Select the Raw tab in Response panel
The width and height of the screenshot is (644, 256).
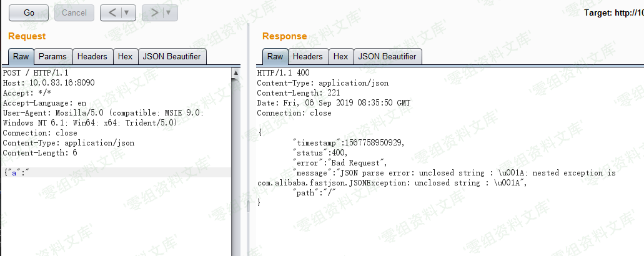[275, 56]
